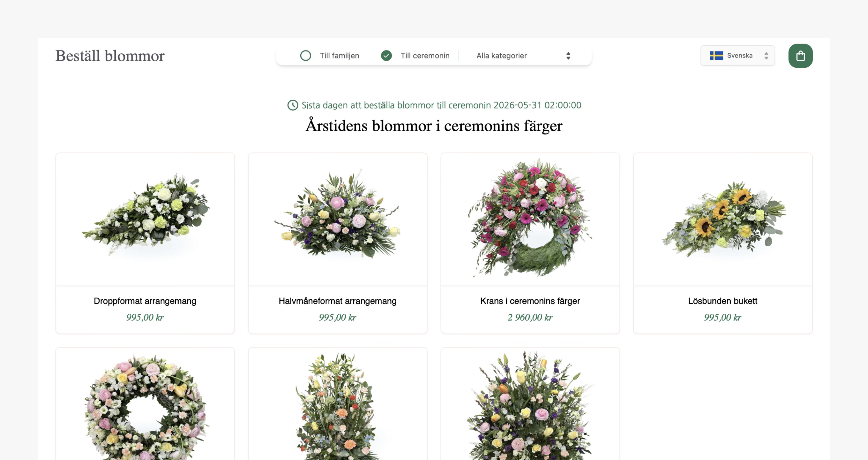Click the Beställ blommor heading

click(x=110, y=56)
